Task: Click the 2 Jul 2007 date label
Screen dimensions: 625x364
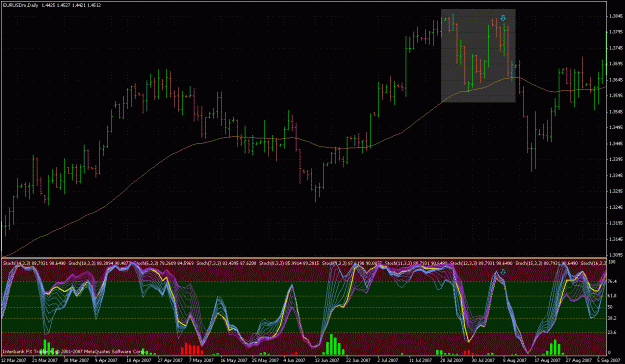Action: pos(388,360)
